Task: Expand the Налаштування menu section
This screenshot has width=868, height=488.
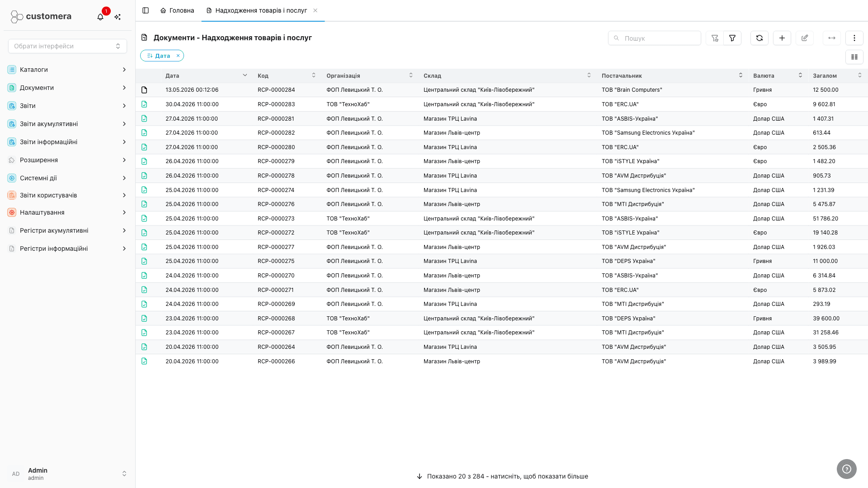Action: [x=67, y=212]
